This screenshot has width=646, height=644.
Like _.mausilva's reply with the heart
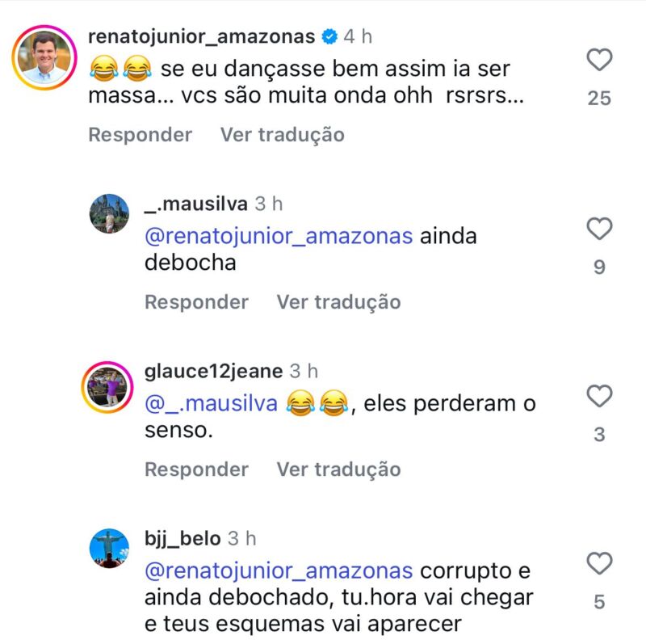599,229
